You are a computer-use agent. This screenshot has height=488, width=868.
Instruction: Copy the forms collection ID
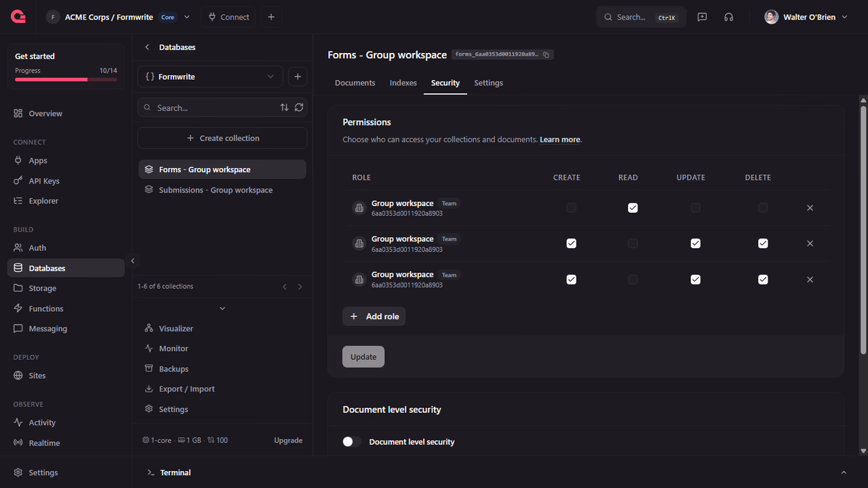546,55
